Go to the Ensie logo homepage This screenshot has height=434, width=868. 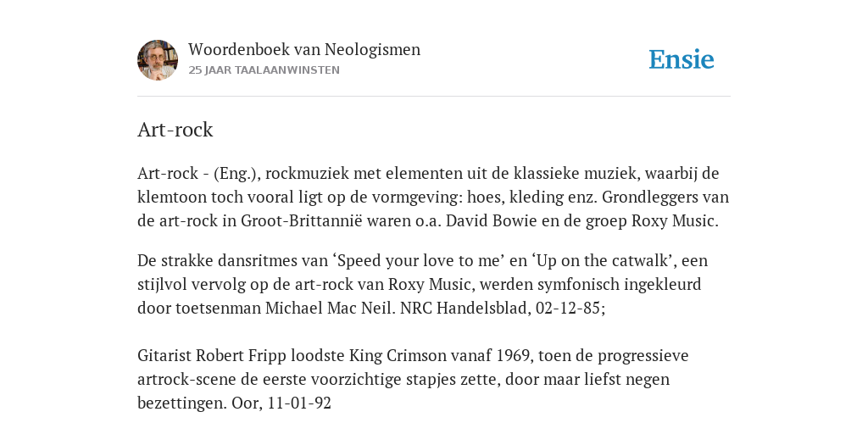point(682,59)
